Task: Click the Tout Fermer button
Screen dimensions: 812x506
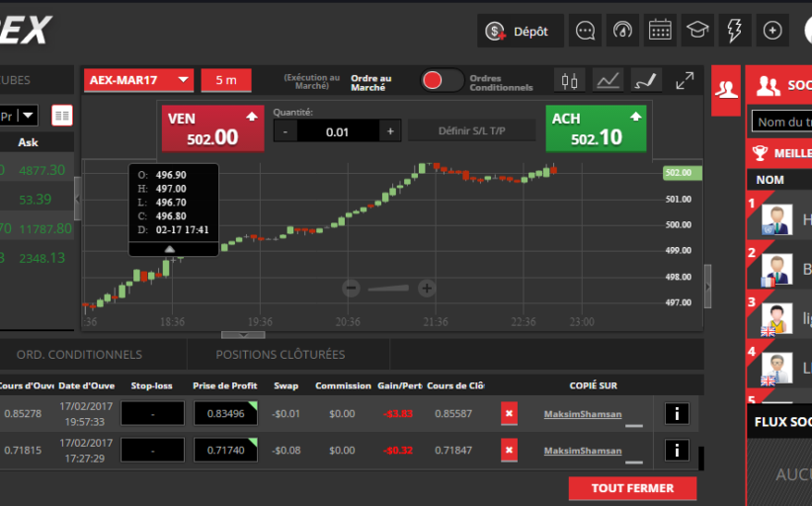Action: tap(632, 488)
